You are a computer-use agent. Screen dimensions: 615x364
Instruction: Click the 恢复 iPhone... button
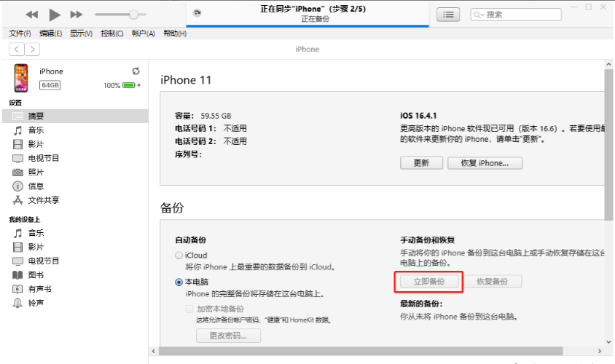(485, 163)
